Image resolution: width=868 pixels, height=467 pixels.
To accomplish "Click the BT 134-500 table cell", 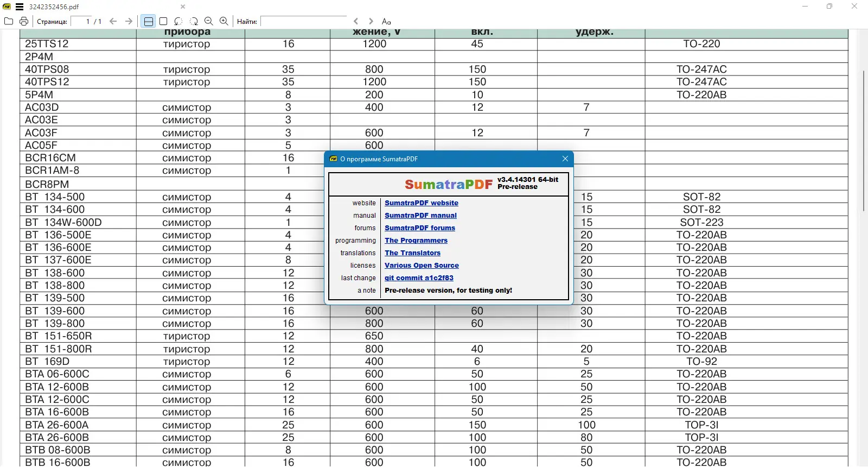I will (x=78, y=197).
